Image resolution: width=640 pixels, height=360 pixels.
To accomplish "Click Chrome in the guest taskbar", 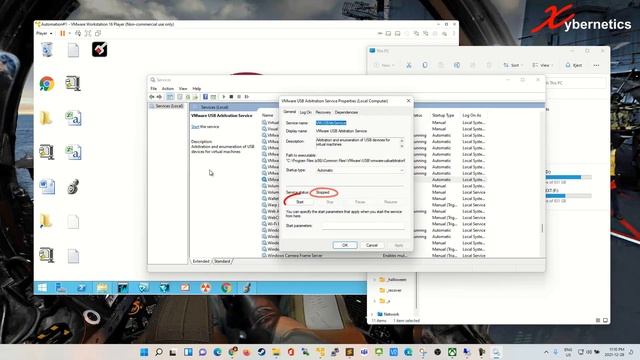I will (227, 288).
